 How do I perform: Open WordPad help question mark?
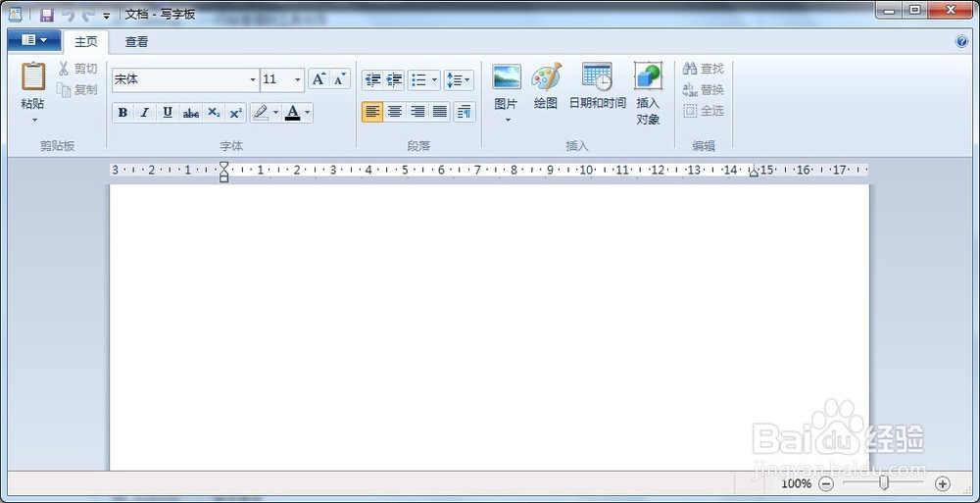click(962, 42)
